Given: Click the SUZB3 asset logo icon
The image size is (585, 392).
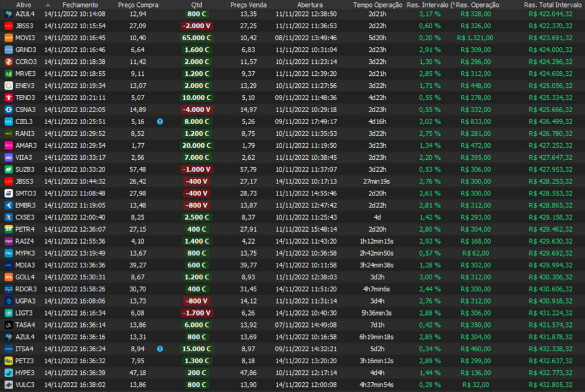Looking at the screenshot, I should click(9, 170).
